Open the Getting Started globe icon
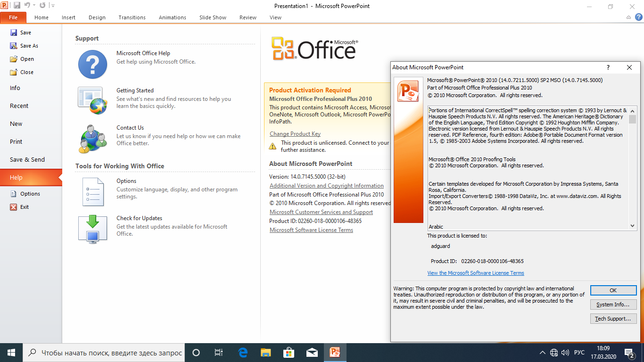 pos(92,101)
